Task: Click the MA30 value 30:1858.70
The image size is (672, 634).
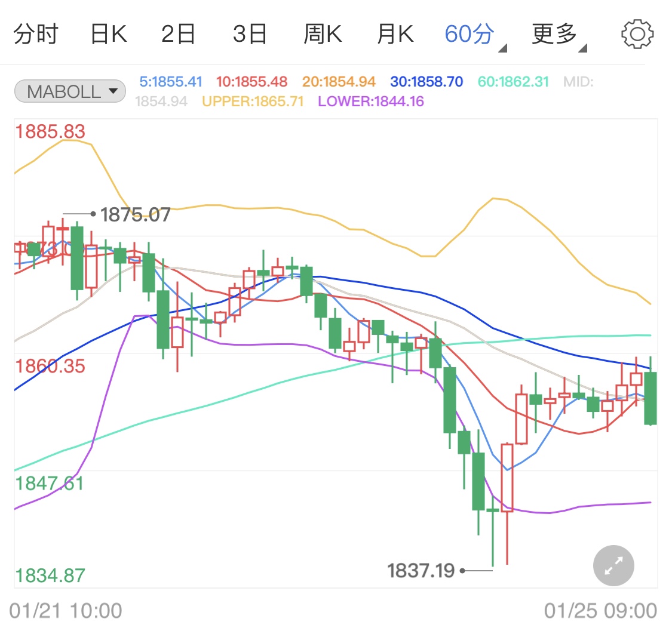Action: click(x=426, y=81)
